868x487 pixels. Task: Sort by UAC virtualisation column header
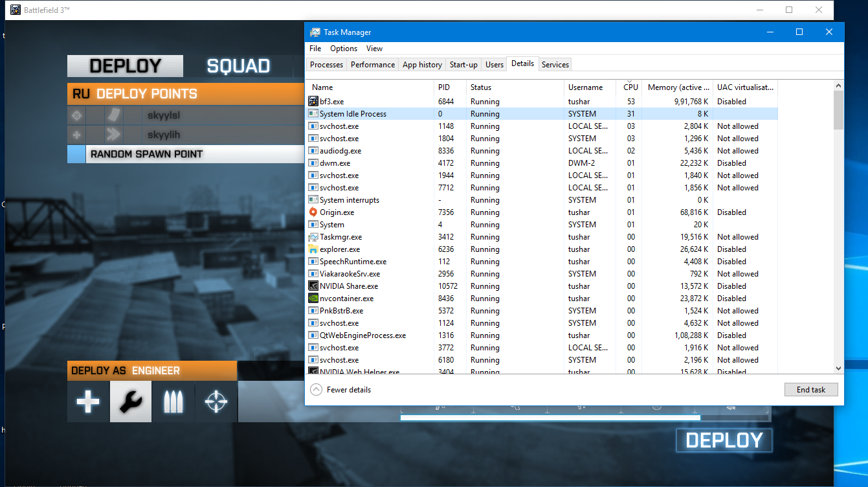point(745,87)
